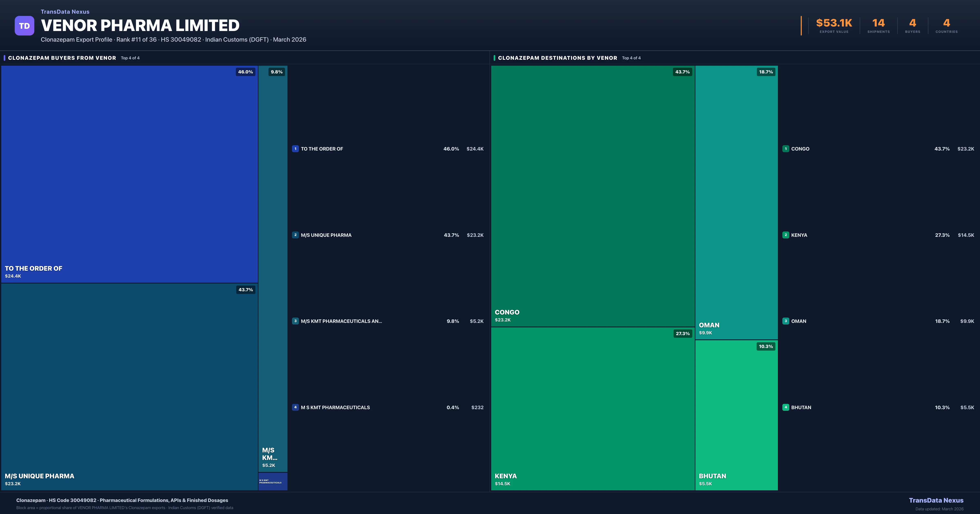Click the Clonazepam Buyers From Venor heading
The width and height of the screenshot is (980, 514).
[62, 58]
